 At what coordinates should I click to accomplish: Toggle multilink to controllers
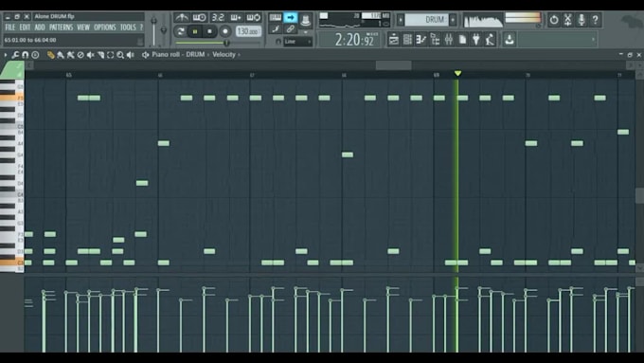(x=291, y=28)
